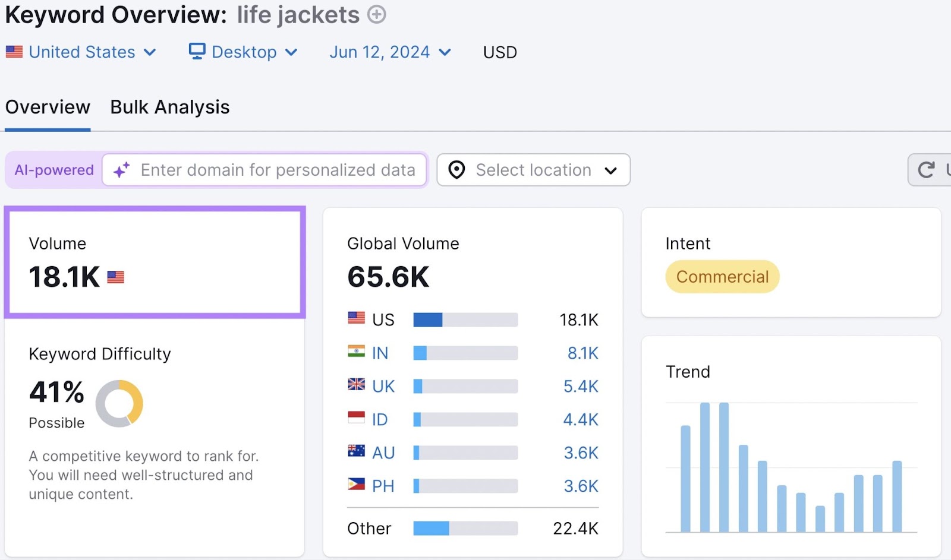The height and width of the screenshot is (560, 951).
Task: Open the Jun 12, 2024 date dropdown
Action: [x=390, y=52]
